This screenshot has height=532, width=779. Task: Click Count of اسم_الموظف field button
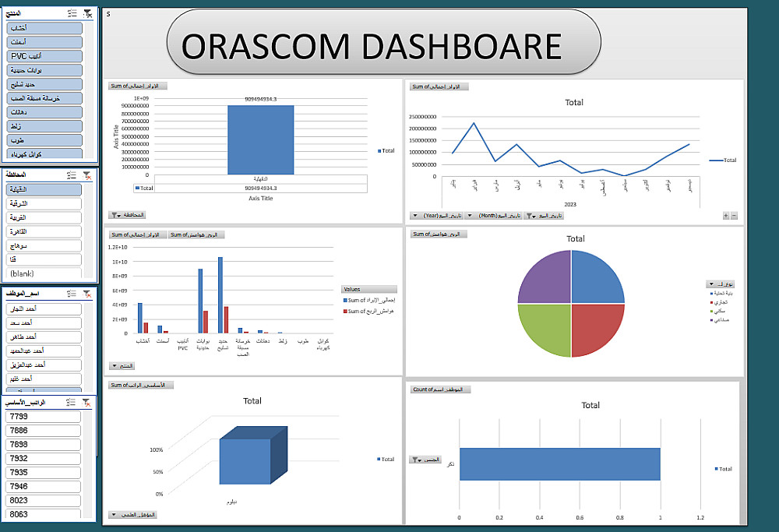pyautogui.click(x=441, y=389)
